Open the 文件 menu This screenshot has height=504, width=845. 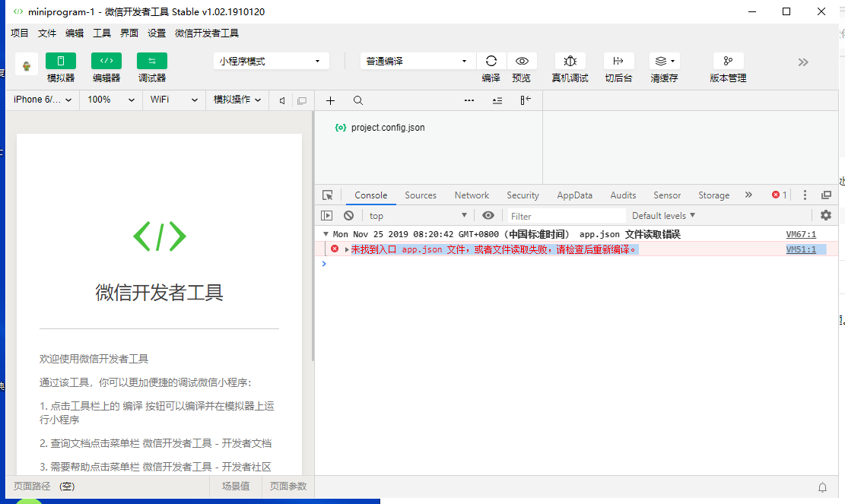click(47, 33)
